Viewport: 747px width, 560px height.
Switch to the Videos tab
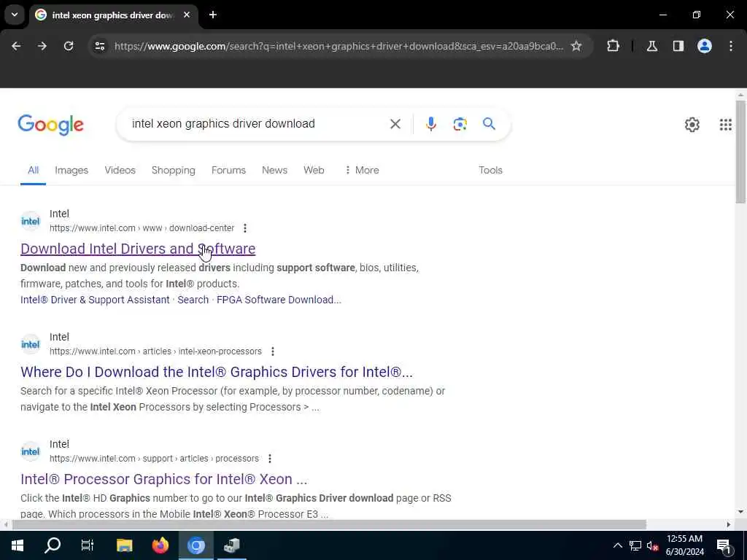click(x=120, y=170)
